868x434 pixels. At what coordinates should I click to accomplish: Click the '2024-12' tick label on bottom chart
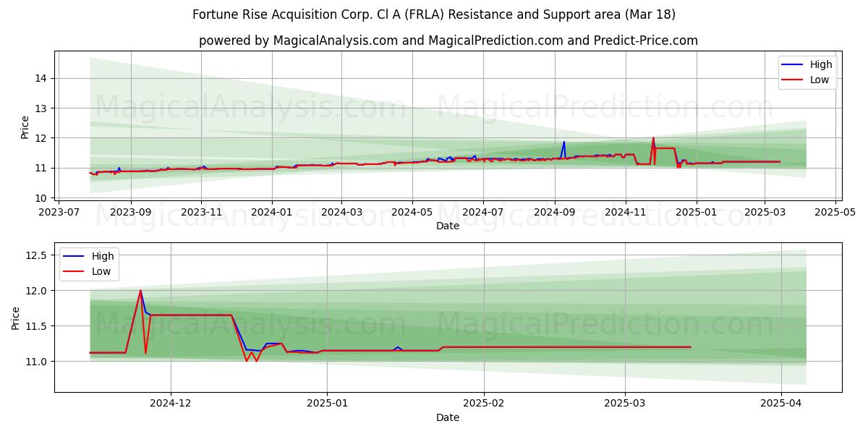point(171,404)
